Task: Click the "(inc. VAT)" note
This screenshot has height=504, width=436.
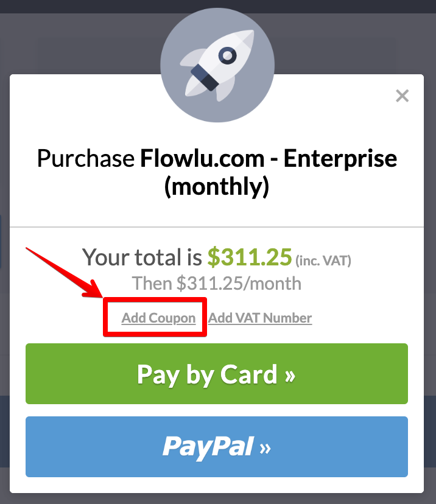Action: click(323, 261)
